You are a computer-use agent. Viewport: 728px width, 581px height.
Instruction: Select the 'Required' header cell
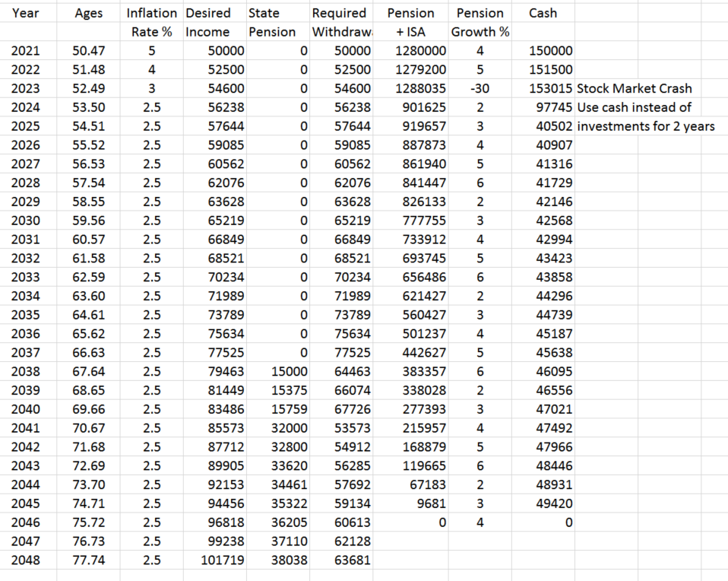coord(340,13)
